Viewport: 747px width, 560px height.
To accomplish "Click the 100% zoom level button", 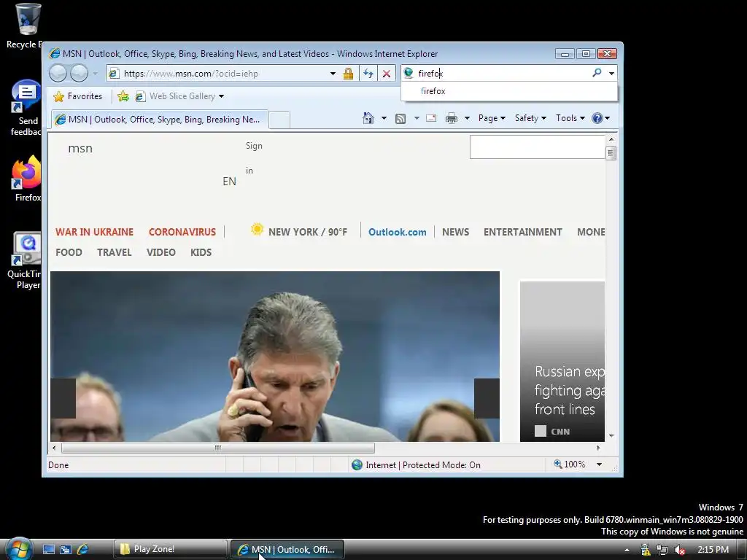I will 569,464.
